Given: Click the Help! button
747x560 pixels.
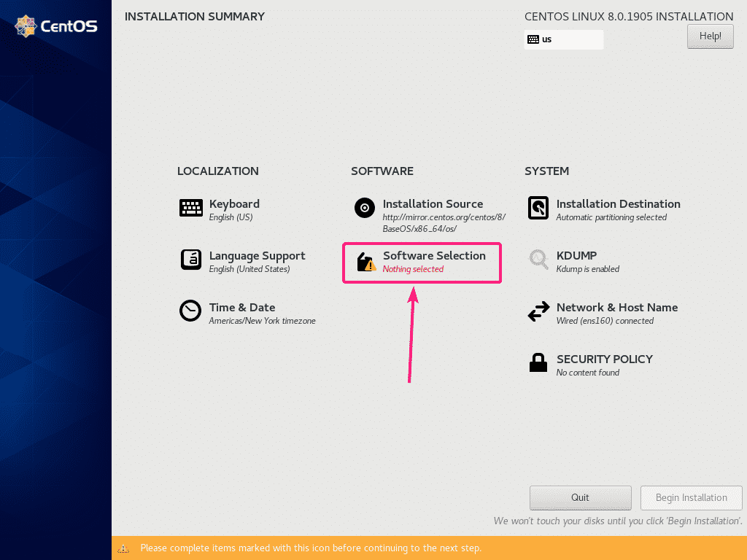Looking at the screenshot, I should [x=710, y=36].
